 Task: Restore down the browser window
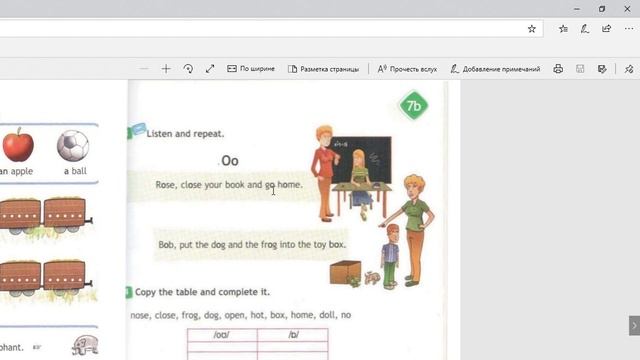coord(602,9)
